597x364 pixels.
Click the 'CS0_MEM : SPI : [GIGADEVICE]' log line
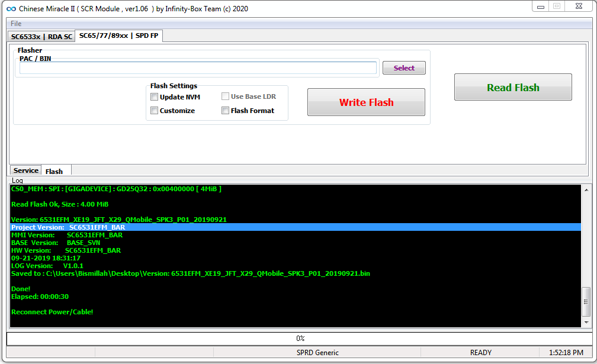click(x=116, y=189)
